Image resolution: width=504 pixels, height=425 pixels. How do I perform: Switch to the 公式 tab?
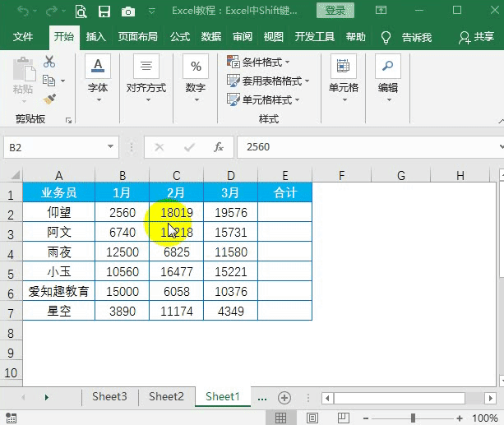click(180, 37)
